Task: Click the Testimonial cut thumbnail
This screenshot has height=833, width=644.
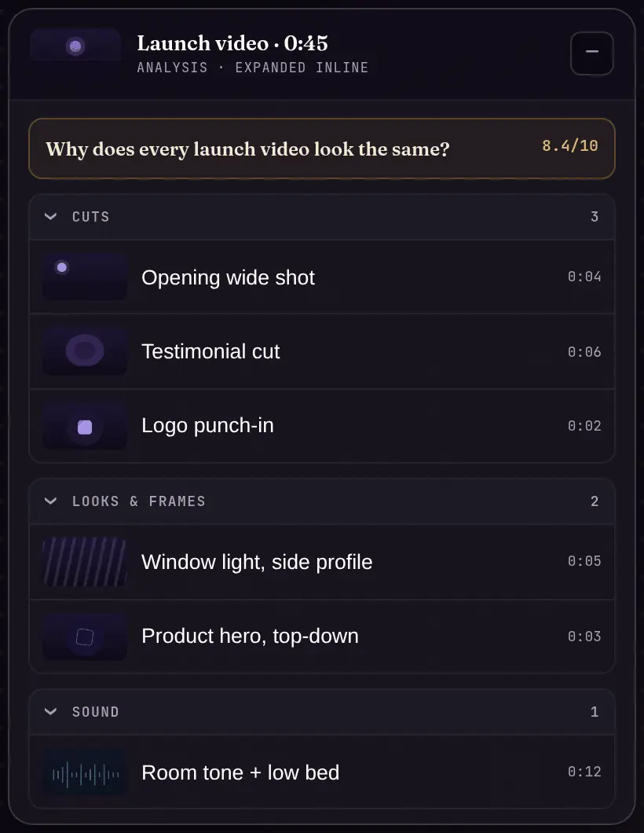Action: pyautogui.click(x=85, y=351)
